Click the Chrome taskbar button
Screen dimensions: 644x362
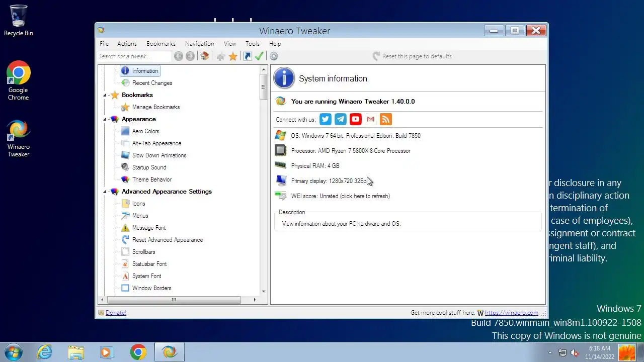coord(138,352)
